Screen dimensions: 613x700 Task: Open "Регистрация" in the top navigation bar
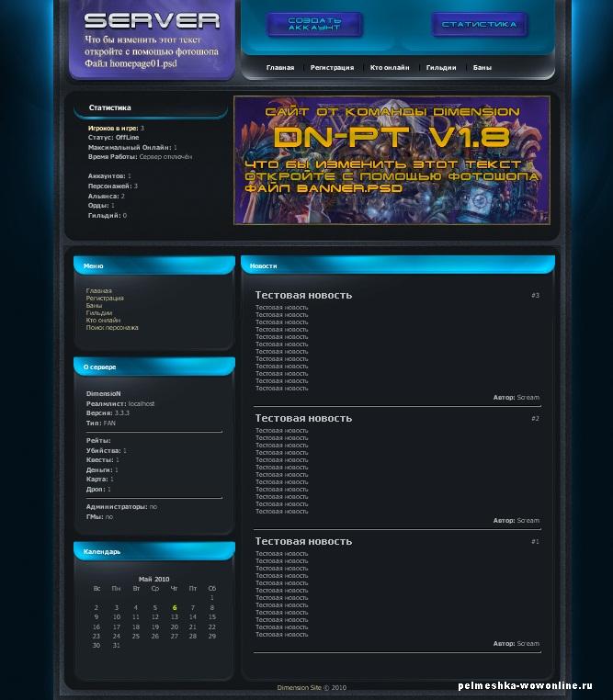332,68
